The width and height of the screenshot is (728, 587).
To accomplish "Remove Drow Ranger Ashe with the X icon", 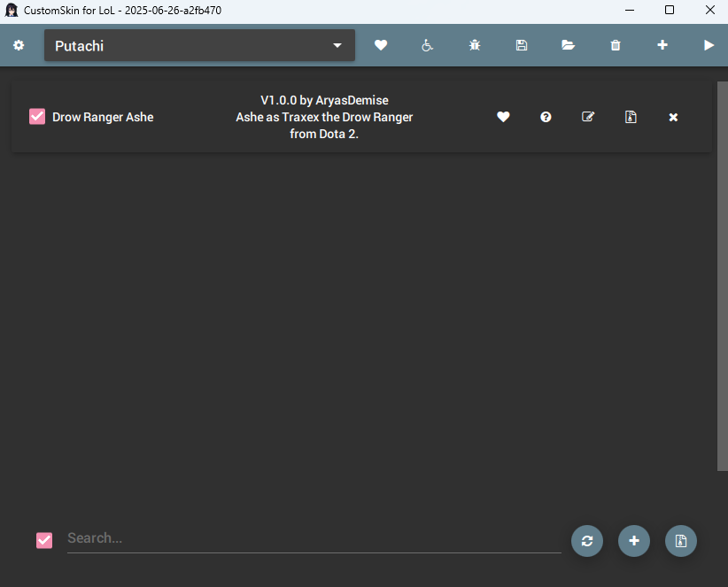I will [x=673, y=118].
